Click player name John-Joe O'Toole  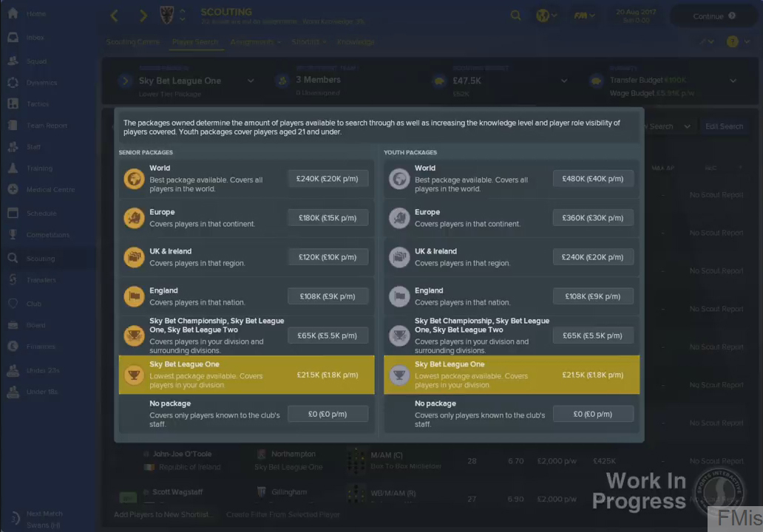click(182, 454)
